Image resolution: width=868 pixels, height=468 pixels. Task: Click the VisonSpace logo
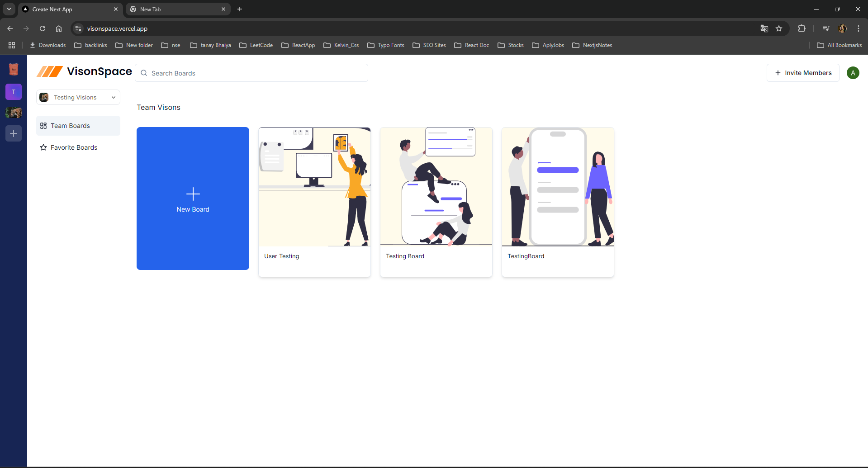[84, 71]
